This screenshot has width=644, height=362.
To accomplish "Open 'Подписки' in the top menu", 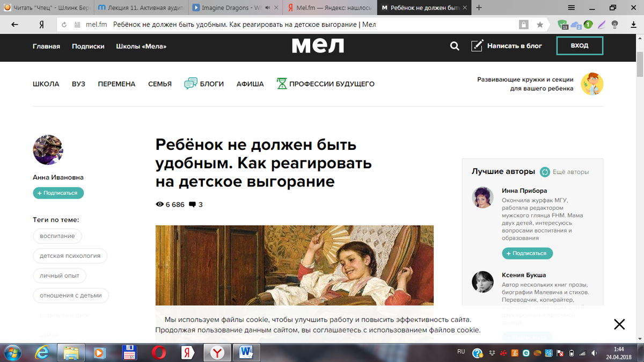I will [88, 46].
